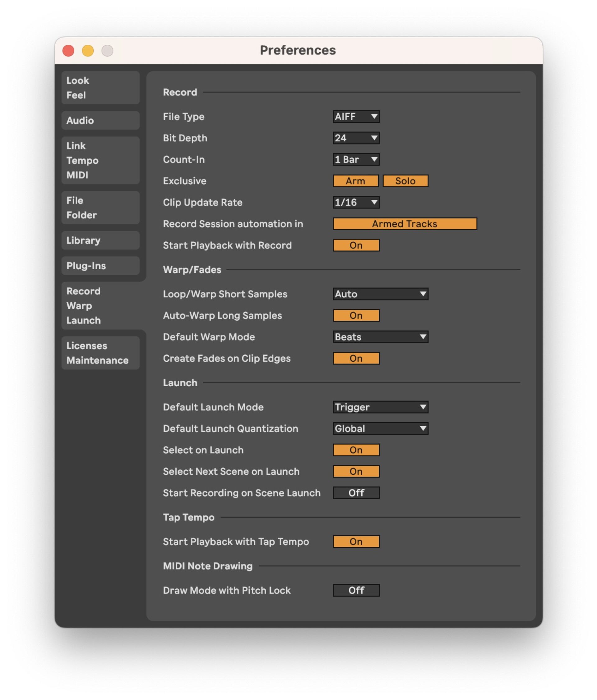The height and width of the screenshot is (700, 597).
Task: Turn off Select Next Scene on Launch
Action: point(356,471)
